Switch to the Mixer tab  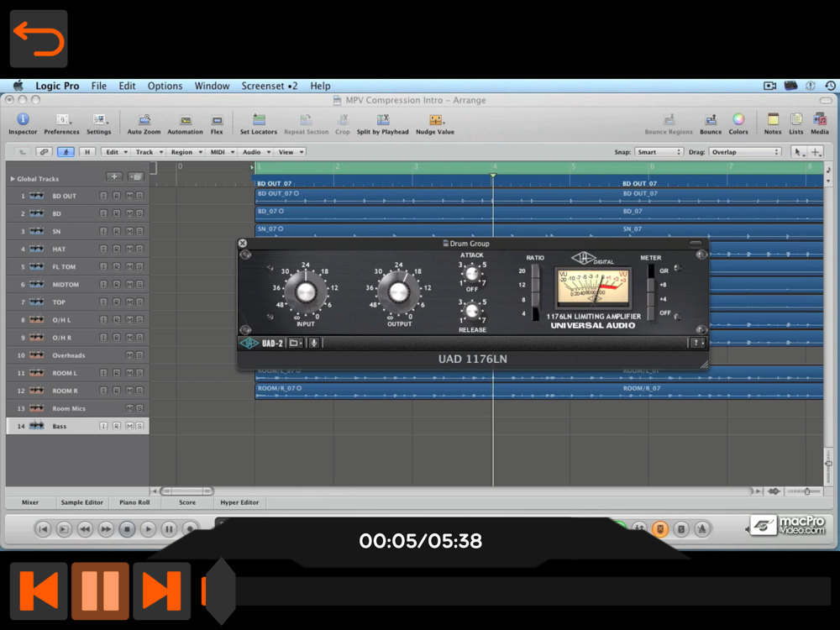30,502
